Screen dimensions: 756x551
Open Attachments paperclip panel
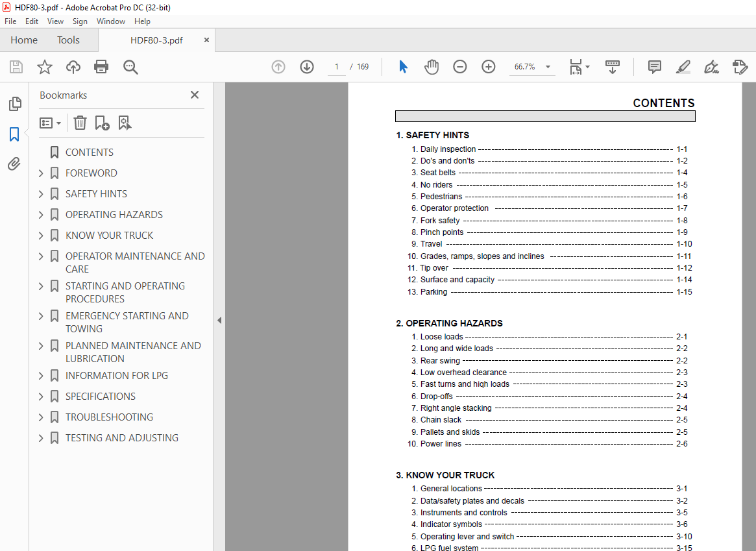[14, 164]
